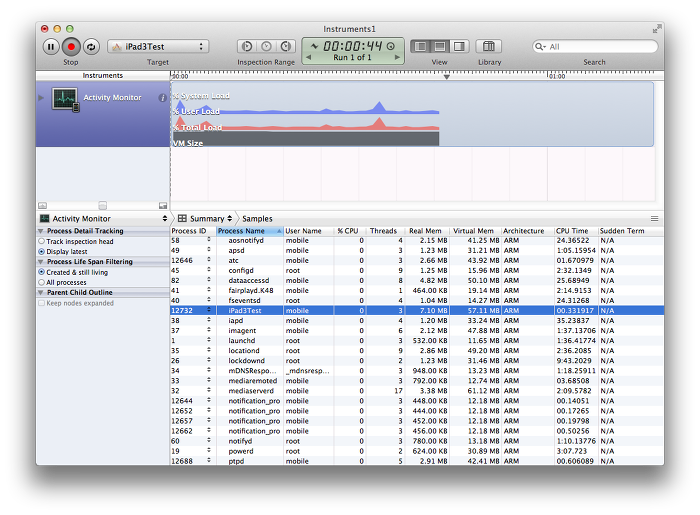This screenshot has height=515, width=700.
Task: Stop recording with the red record button
Action: pyautogui.click(x=71, y=46)
